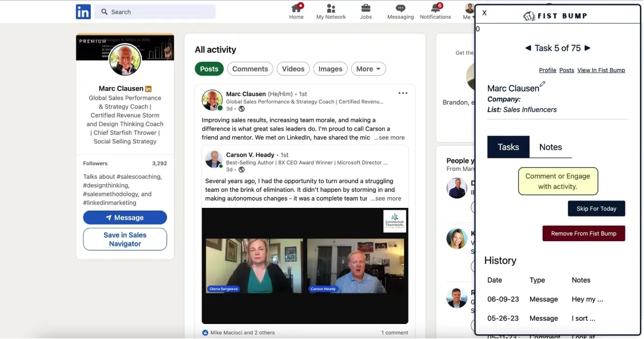Open the 'Hey my ...' history note
644x339 pixels.
point(587,299)
